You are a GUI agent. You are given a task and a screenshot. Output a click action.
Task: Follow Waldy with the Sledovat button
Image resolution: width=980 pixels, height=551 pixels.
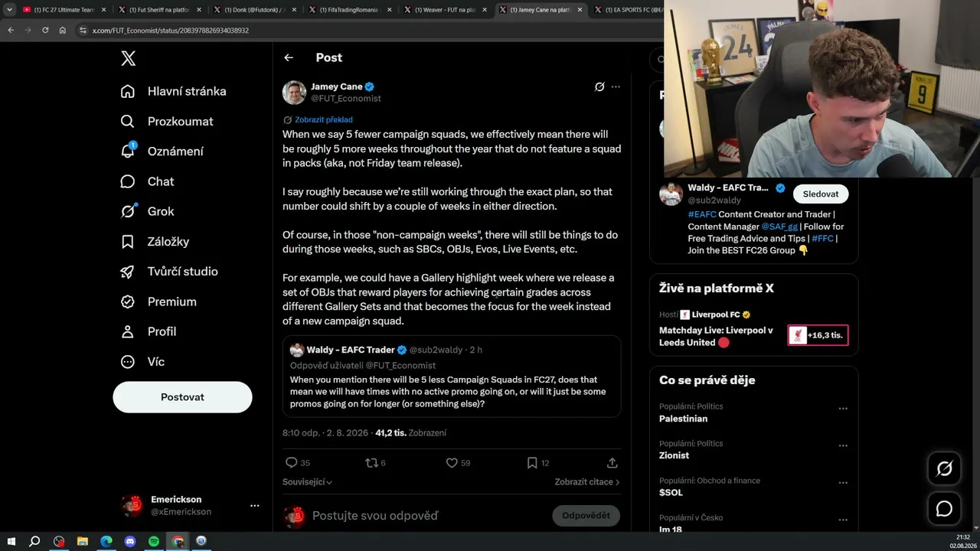(x=821, y=194)
